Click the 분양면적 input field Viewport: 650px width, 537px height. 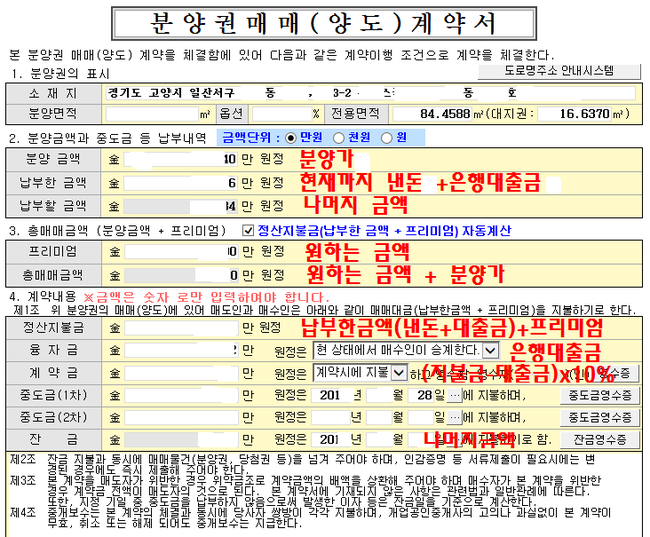(152, 114)
